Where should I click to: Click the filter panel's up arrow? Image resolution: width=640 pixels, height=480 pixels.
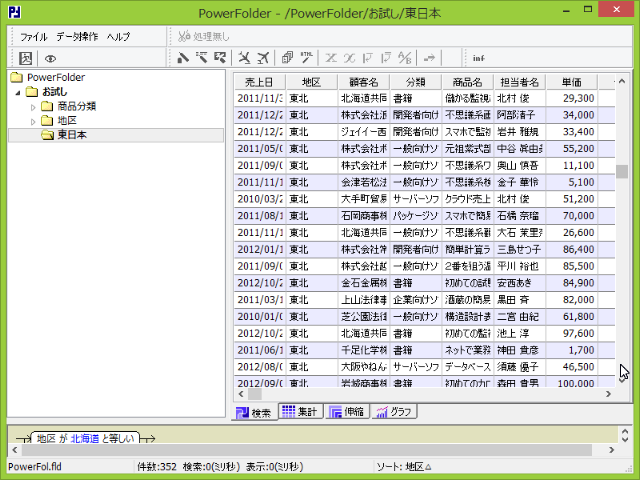point(625,431)
